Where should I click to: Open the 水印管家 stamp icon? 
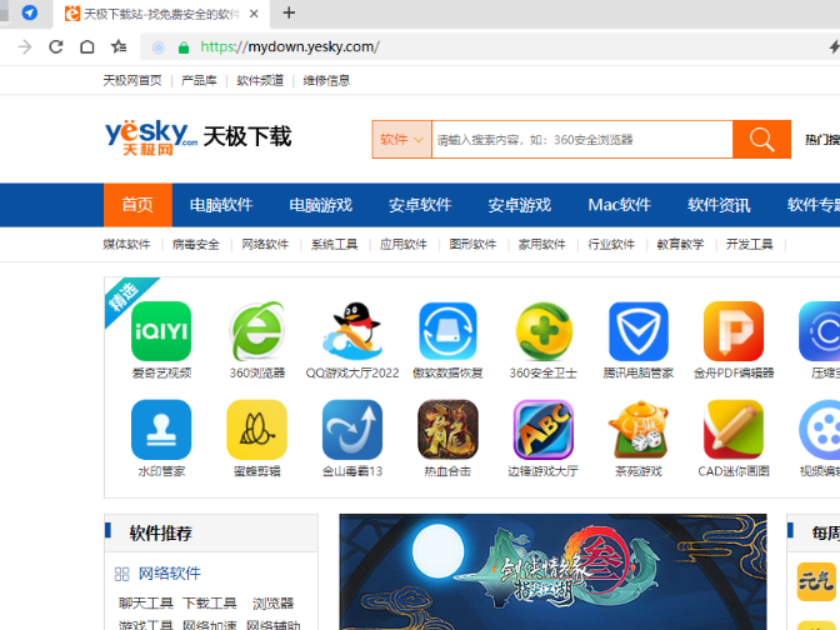[161, 430]
